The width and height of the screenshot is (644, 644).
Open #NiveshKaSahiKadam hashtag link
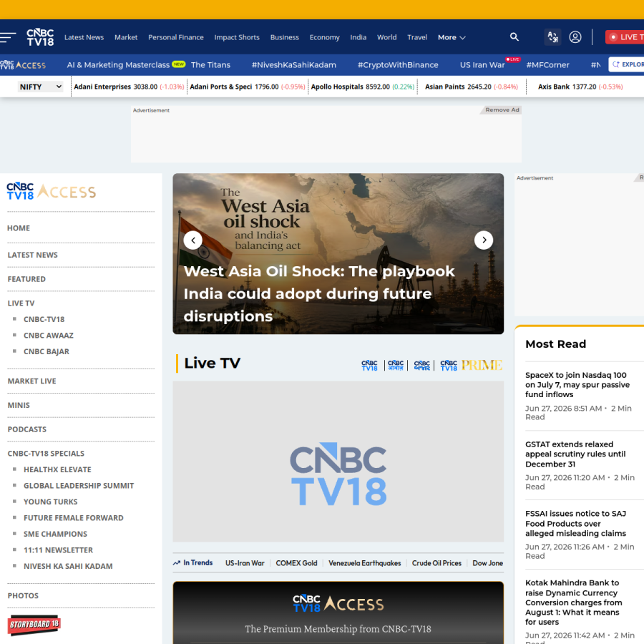[x=294, y=65]
